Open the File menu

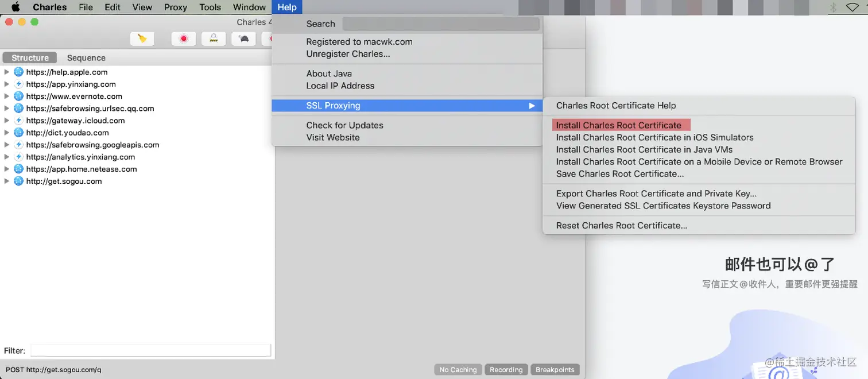click(x=86, y=7)
